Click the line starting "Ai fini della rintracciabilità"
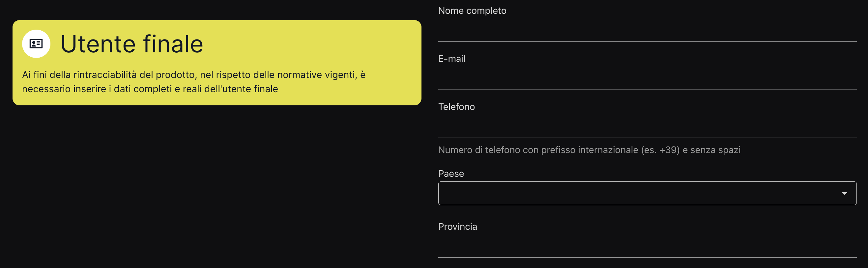Screen dimensions: 868x268 tap(193, 75)
